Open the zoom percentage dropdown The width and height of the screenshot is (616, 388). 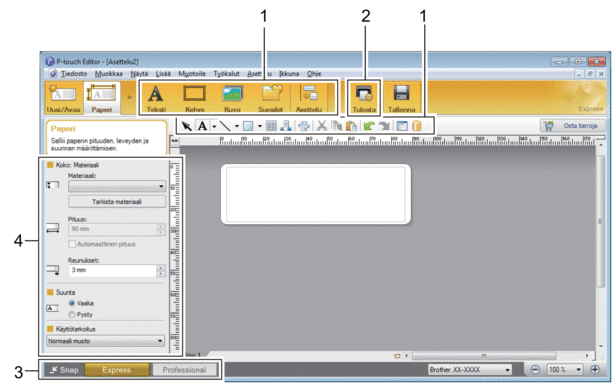(565, 370)
